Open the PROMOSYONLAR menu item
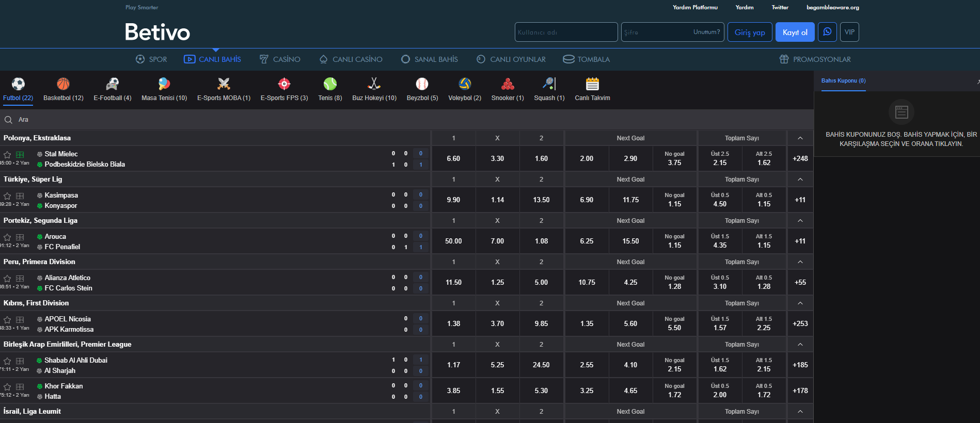 point(815,59)
